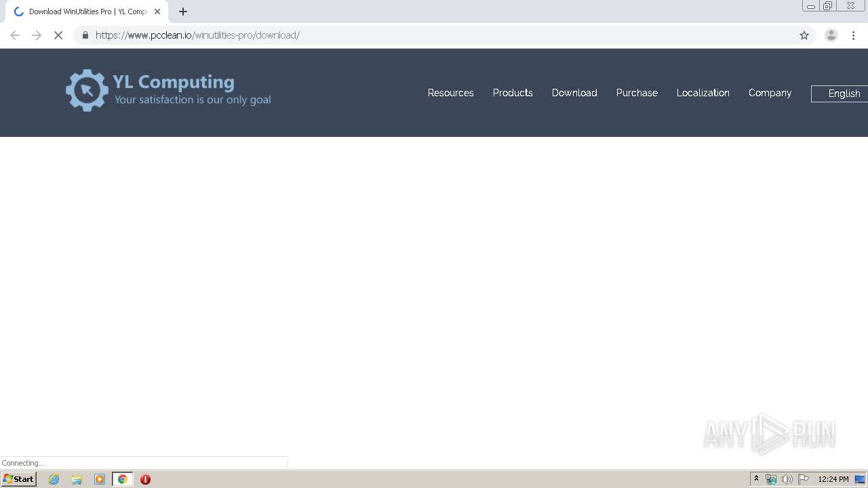This screenshot has width=868, height=488.
Task: Click the red Opera taskbar icon
Action: click(x=145, y=479)
